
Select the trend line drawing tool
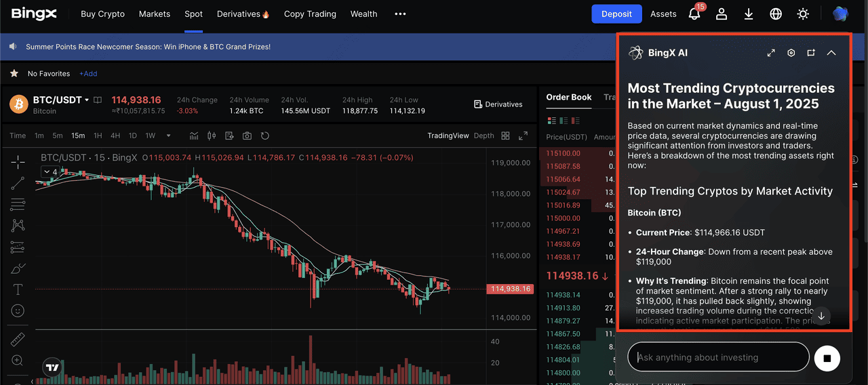(18, 182)
